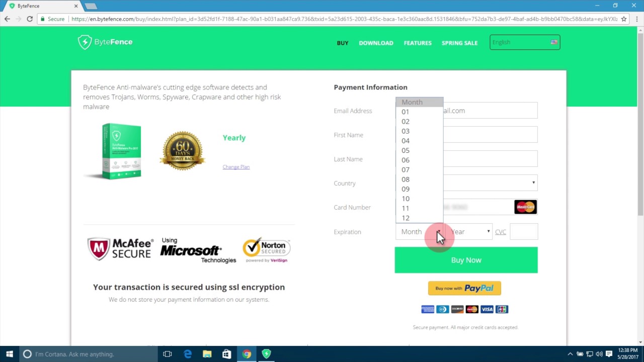Viewport: 644px width, 362px height.
Task: Open Windows Store from taskbar
Action: (x=227, y=354)
